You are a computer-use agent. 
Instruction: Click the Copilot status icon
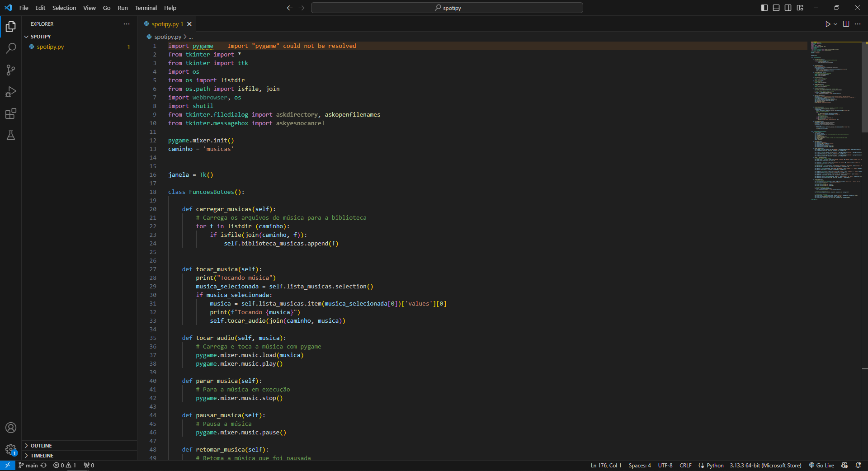pos(844,465)
